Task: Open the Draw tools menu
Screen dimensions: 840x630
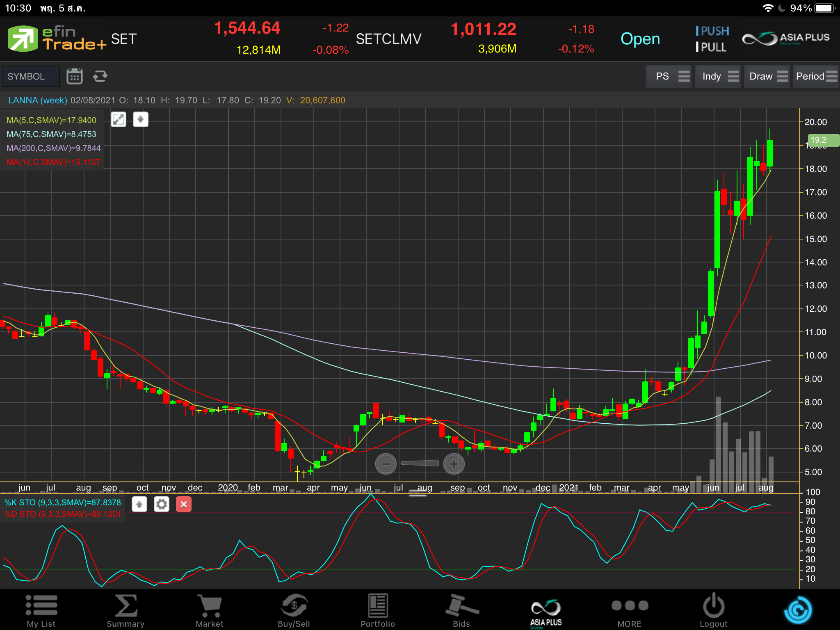Action: pyautogui.click(x=767, y=76)
